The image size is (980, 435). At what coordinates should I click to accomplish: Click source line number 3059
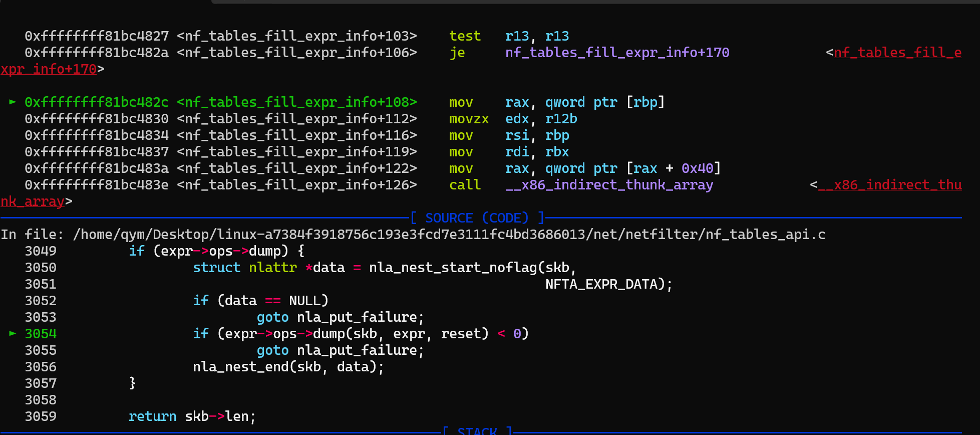(41, 416)
